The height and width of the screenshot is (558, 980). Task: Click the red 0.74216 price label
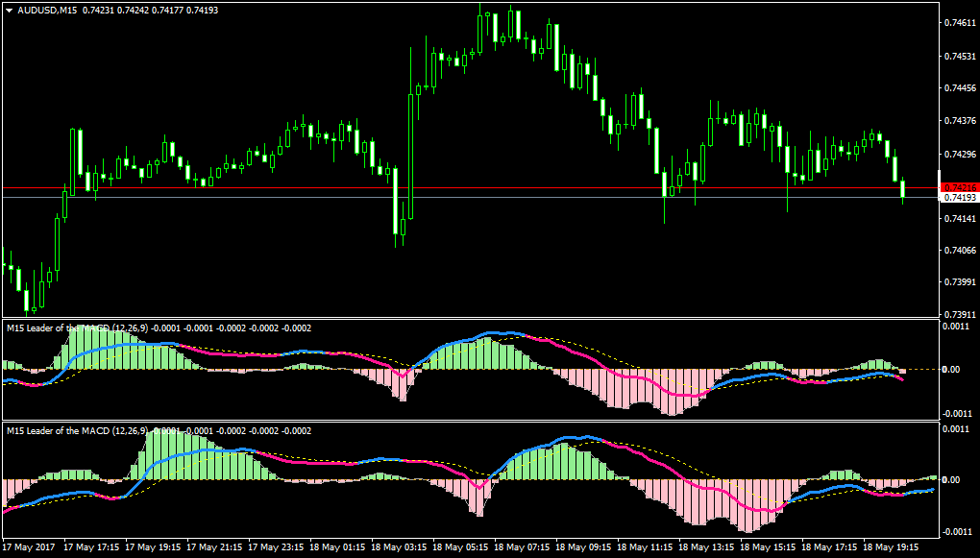point(959,187)
